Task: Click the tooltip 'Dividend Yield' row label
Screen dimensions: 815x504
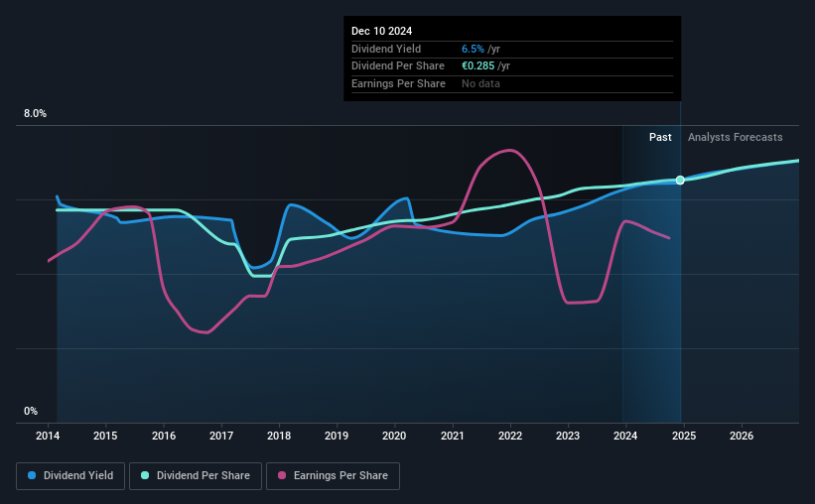Action: click(386, 49)
